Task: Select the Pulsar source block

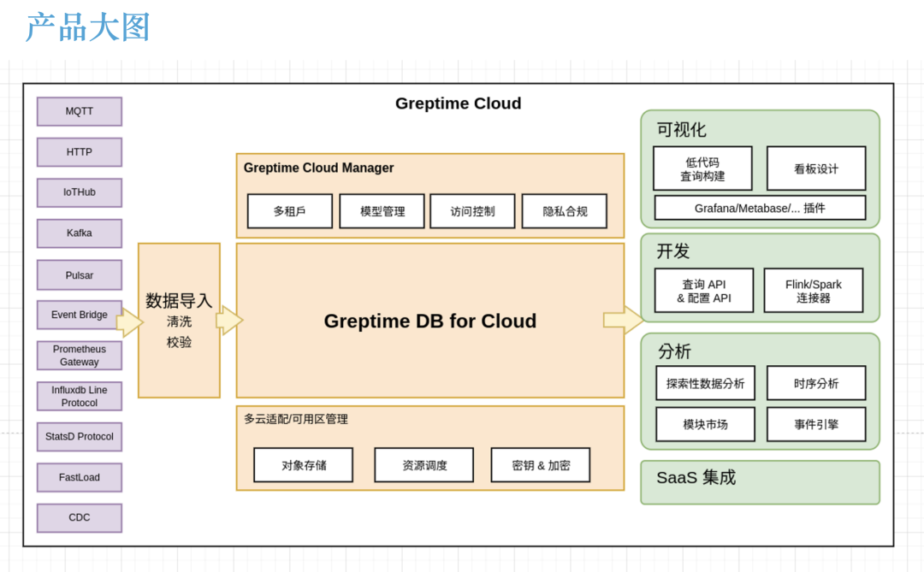Action: [79, 274]
